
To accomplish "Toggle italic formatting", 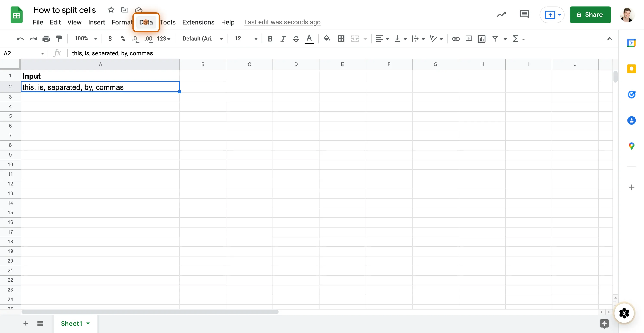I will click(283, 39).
